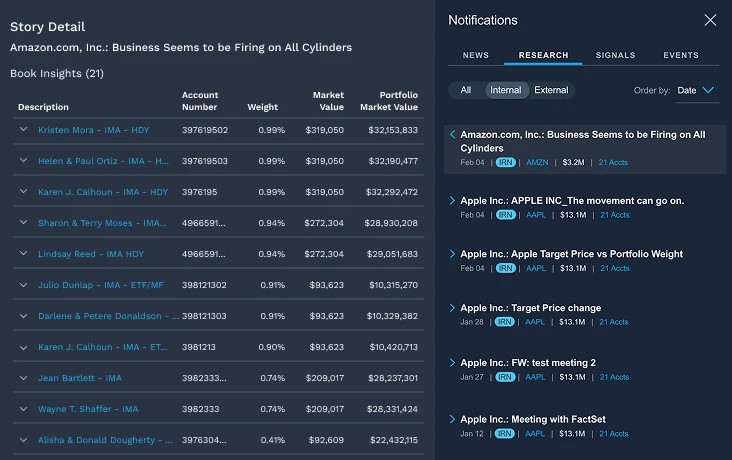Click IRN badge on The movement can go on

[505, 215]
